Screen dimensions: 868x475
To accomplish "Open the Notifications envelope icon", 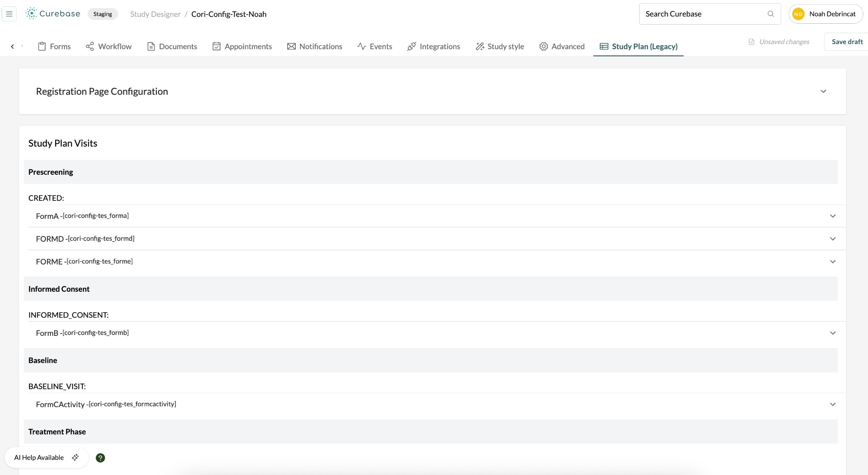I will 291,46.
